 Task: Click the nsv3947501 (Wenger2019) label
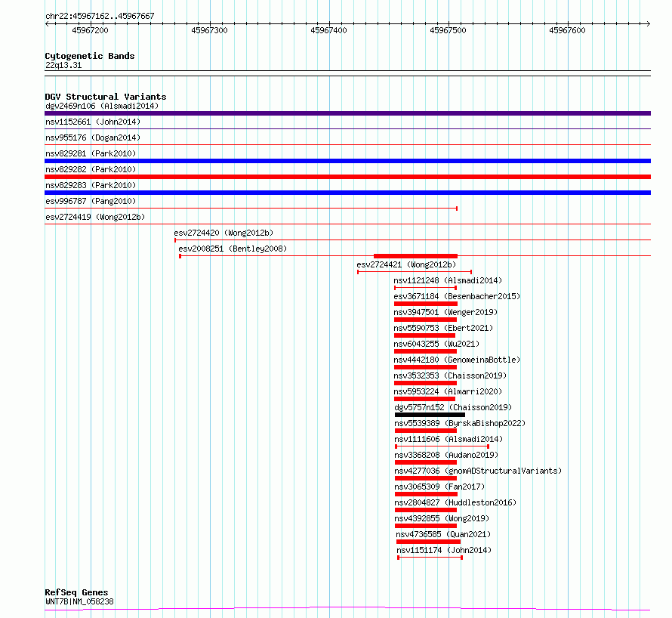(445, 312)
